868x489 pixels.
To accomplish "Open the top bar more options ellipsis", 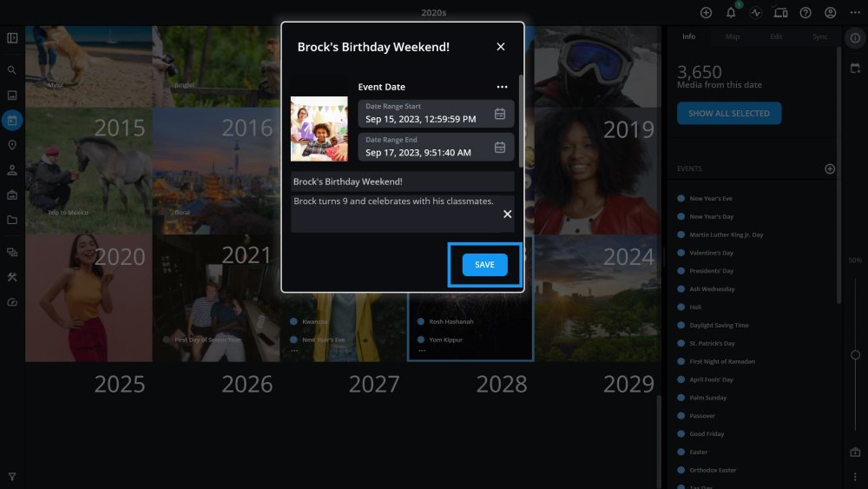I will point(855,13).
